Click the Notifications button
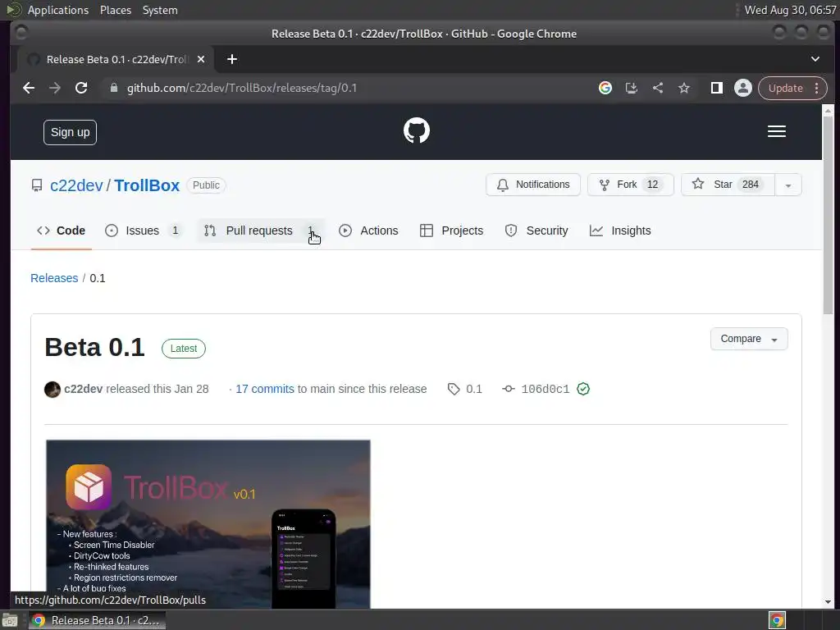Viewport: 840px width, 630px height. [533, 185]
